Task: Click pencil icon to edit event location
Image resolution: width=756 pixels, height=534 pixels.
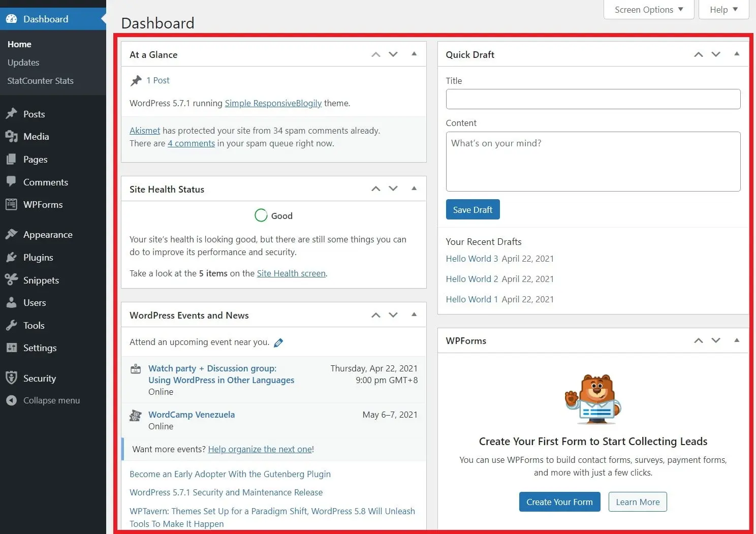Action: [x=278, y=343]
